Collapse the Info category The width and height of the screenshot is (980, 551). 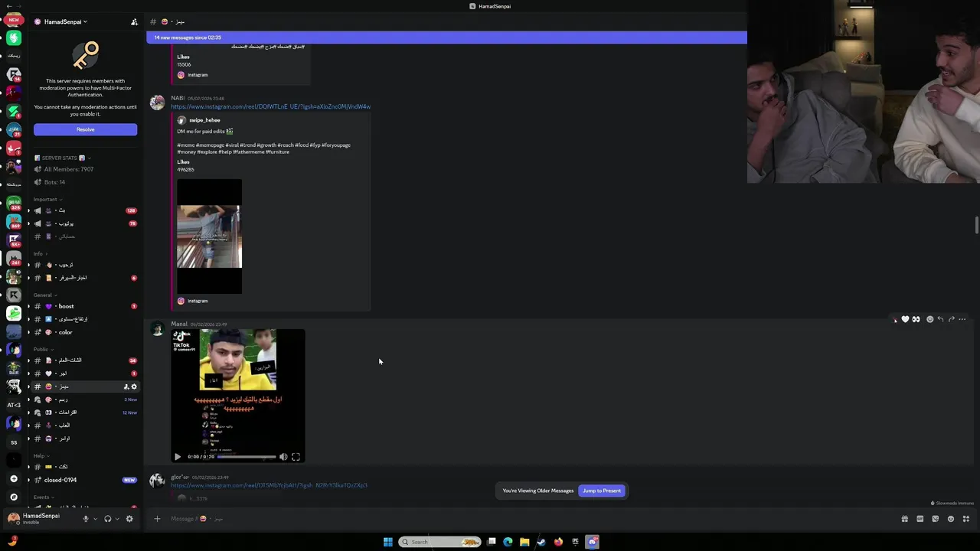click(40, 253)
